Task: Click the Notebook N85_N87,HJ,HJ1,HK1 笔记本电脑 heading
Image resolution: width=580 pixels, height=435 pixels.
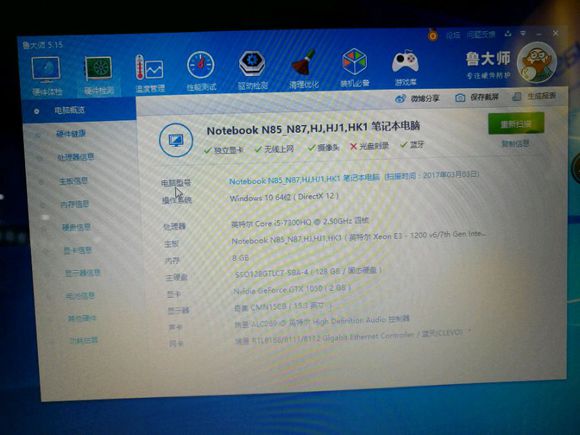Action: click(x=313, y=129)
